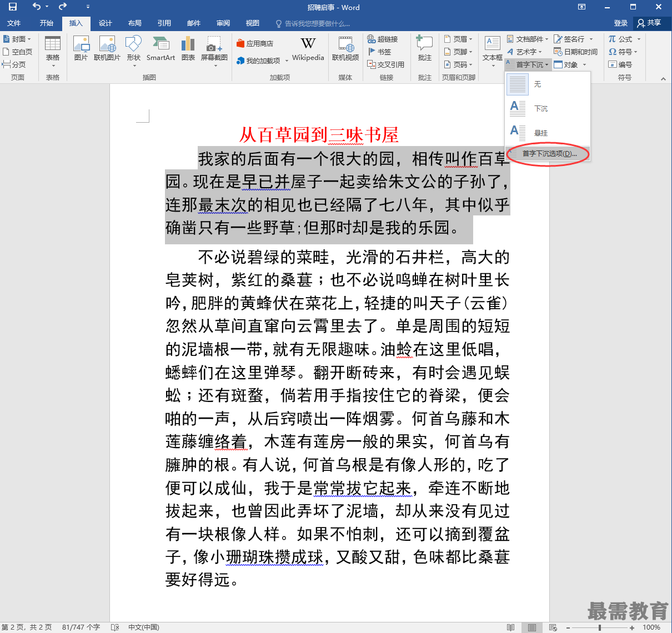672x633 pixels.
Task: Switch to the Layout (布局) tab
Action: 135,23
